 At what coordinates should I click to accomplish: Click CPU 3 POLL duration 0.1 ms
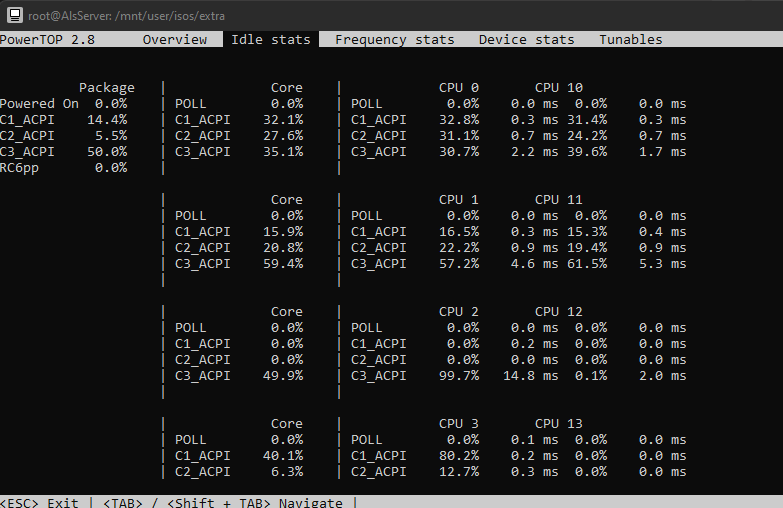(534, 440)
